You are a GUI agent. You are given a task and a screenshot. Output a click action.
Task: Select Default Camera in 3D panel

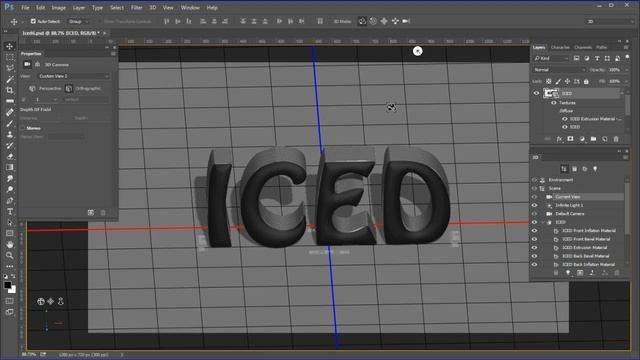(569, 214)
